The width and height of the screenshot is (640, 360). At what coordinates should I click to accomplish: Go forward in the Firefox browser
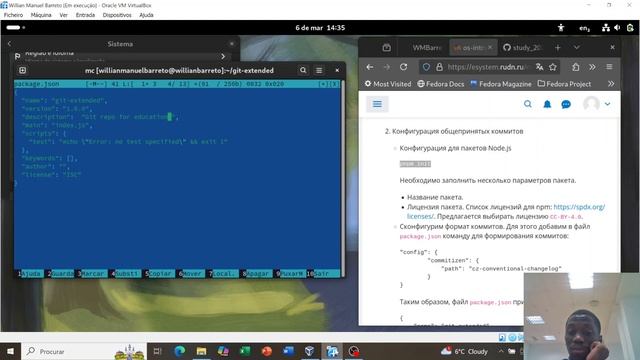pyautogui.click(x=387, y=67)
